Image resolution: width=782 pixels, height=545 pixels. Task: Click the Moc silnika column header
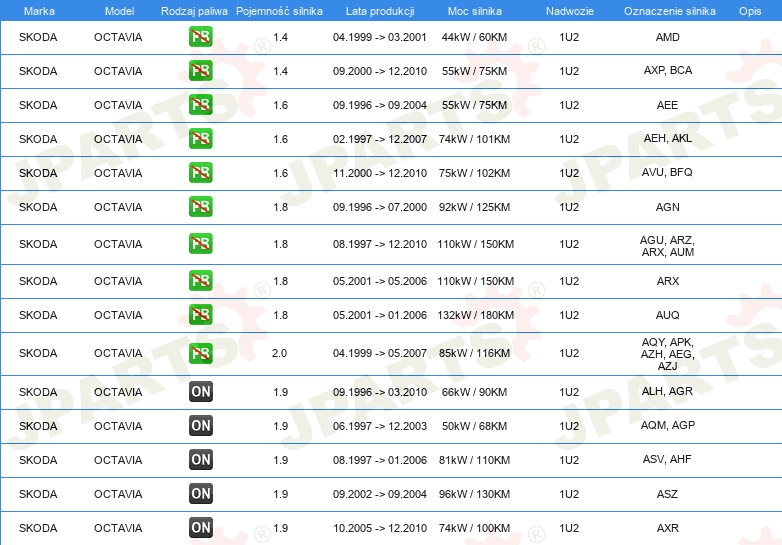pos(474,11)
